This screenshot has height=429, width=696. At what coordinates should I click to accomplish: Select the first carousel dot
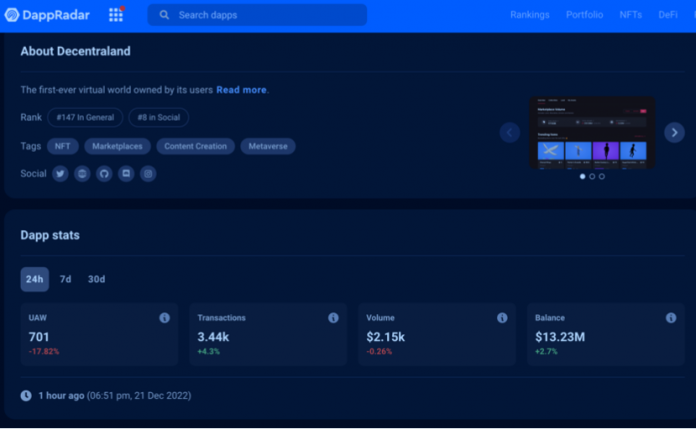582,176
